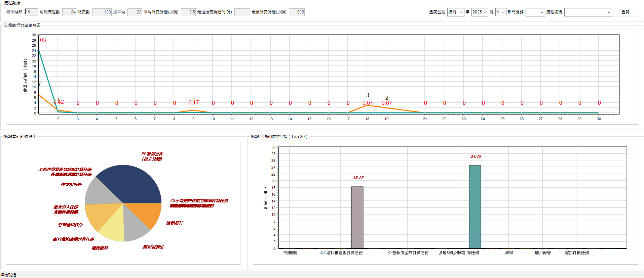Click the mauve bar labeled 18.17
Viewport: 644px width, 278px height.
pyautogui.click(x=357, y=218)
